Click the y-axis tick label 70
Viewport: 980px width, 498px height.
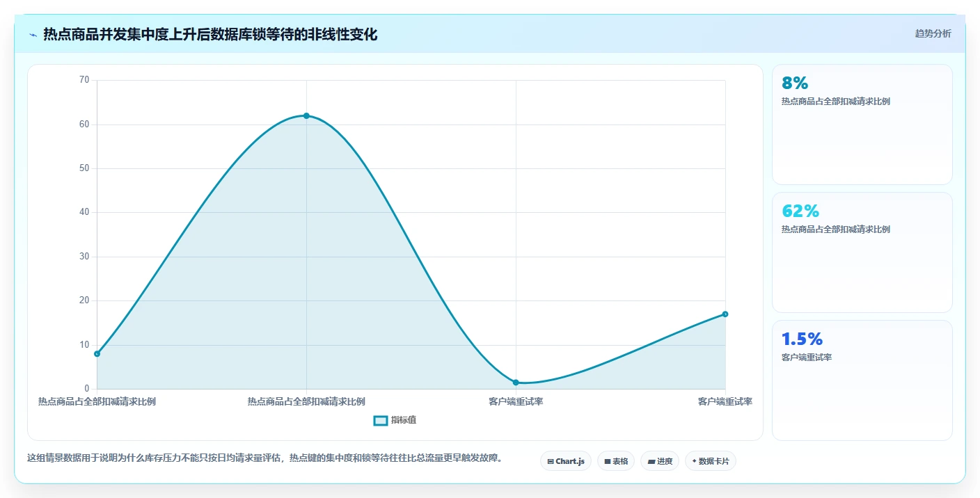pyautogui.click(x=84, y=80)
